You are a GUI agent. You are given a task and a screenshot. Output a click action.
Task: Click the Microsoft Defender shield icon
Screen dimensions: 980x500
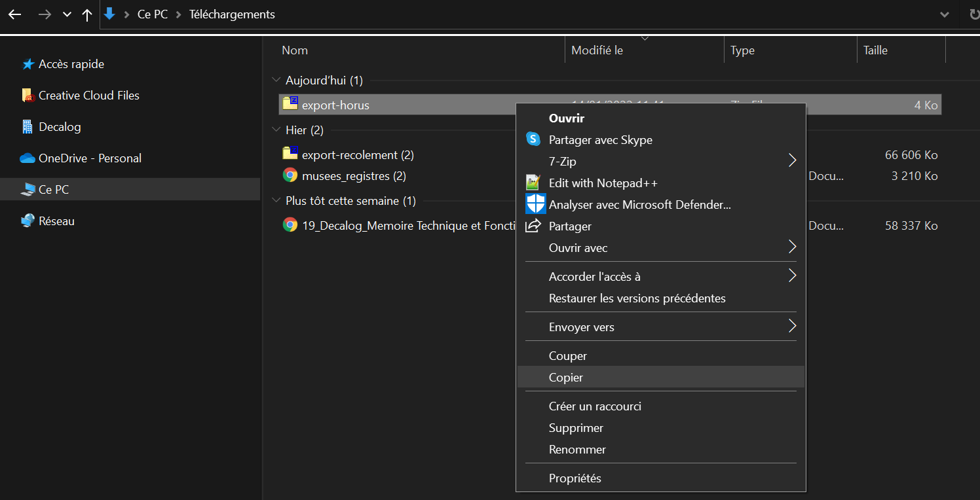(x=535, y=204)
